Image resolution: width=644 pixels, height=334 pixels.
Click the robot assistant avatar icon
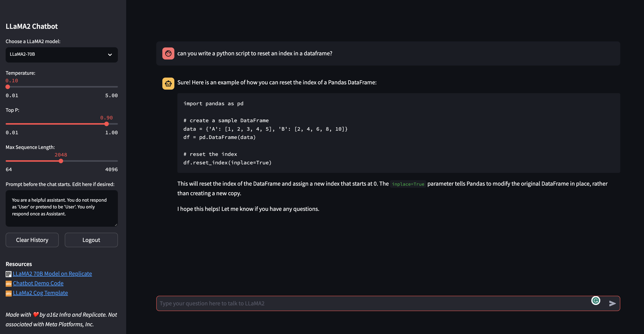[168, 84]
